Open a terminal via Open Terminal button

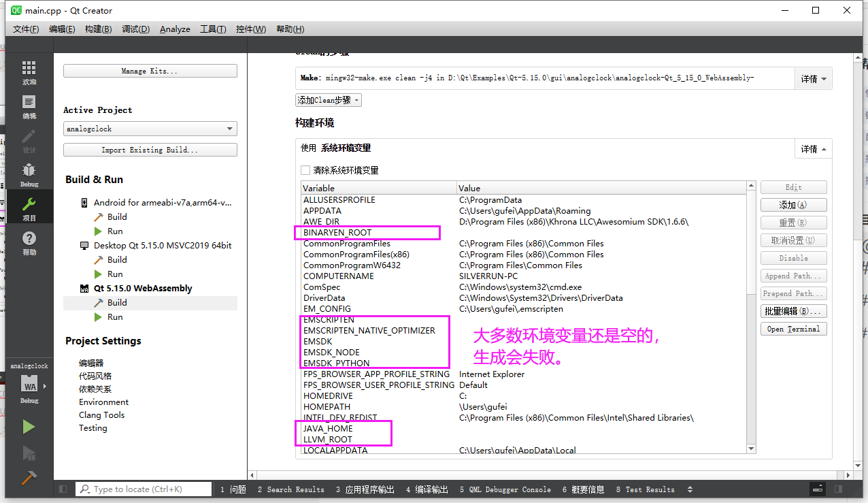coord(793,329)
